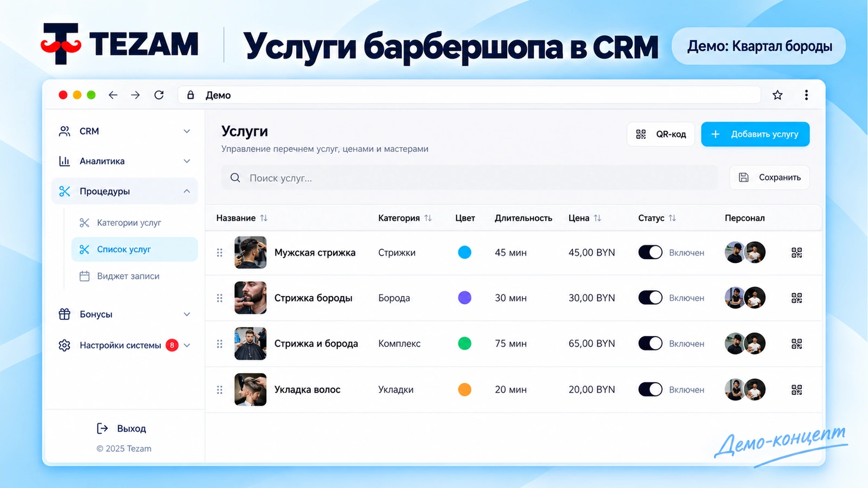Sort services by Категория column

pos(428,218)
